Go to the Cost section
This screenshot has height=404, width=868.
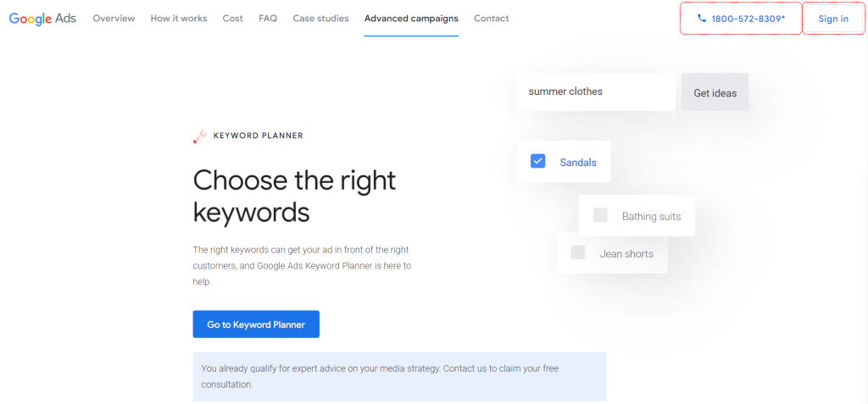point(232,19)
